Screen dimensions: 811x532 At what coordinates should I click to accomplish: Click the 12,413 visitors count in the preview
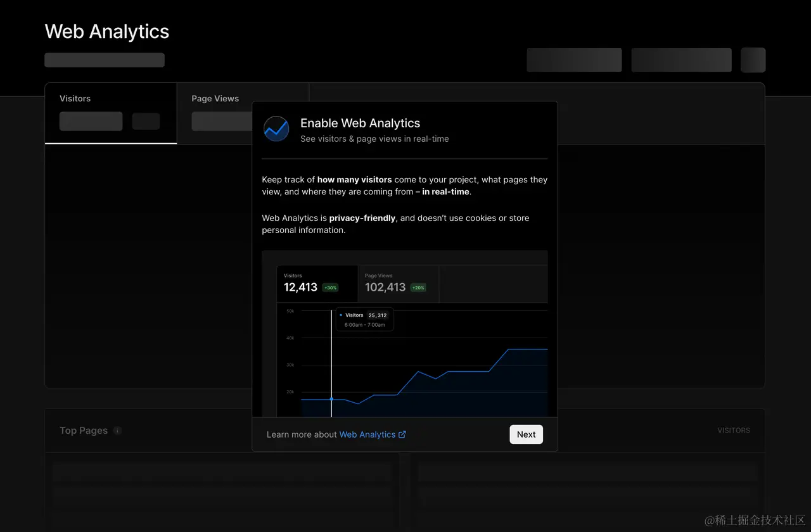pyautogui.click(x=300, y=288)
